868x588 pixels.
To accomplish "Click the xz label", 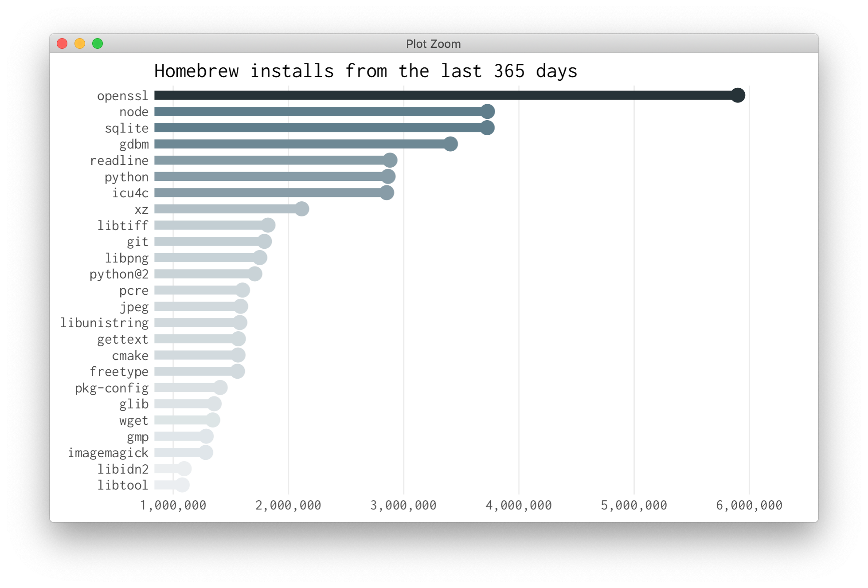I will click(x=141, y=210).
